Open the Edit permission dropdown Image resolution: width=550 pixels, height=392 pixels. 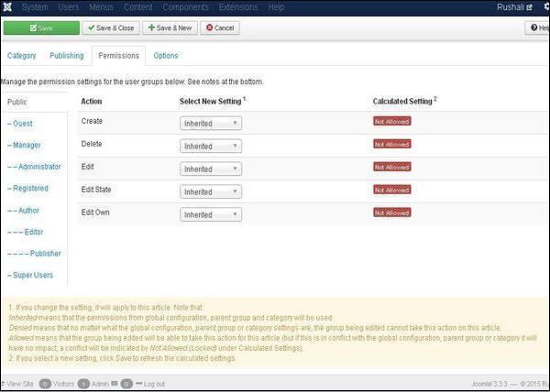(x=211, y=169)
